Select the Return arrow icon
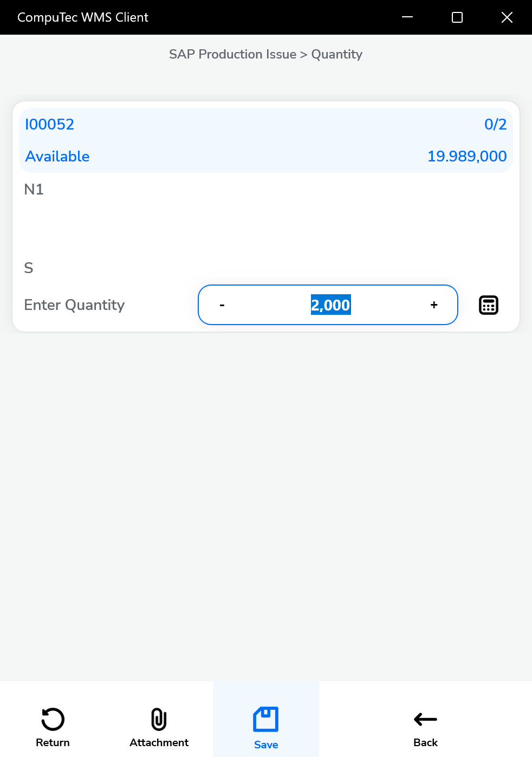This screenshot has width=532, height=757. coord(53,719)
